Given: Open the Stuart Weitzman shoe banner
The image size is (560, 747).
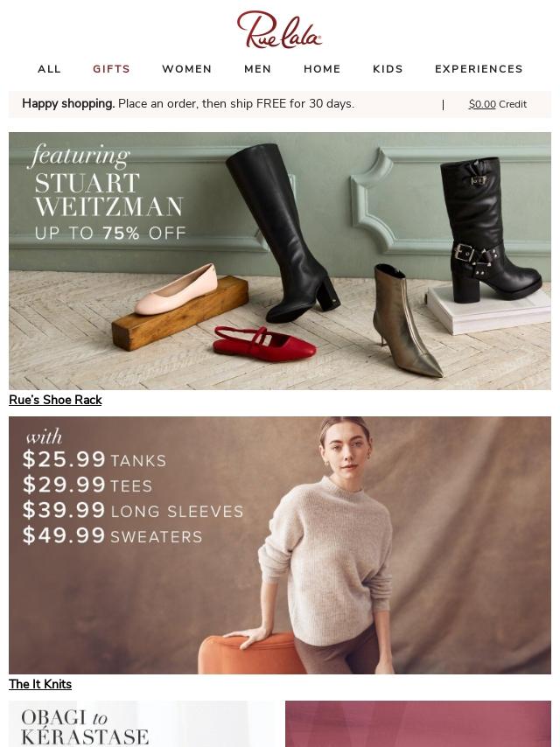Looking at the screenshot, I should [x=280, y=261].
